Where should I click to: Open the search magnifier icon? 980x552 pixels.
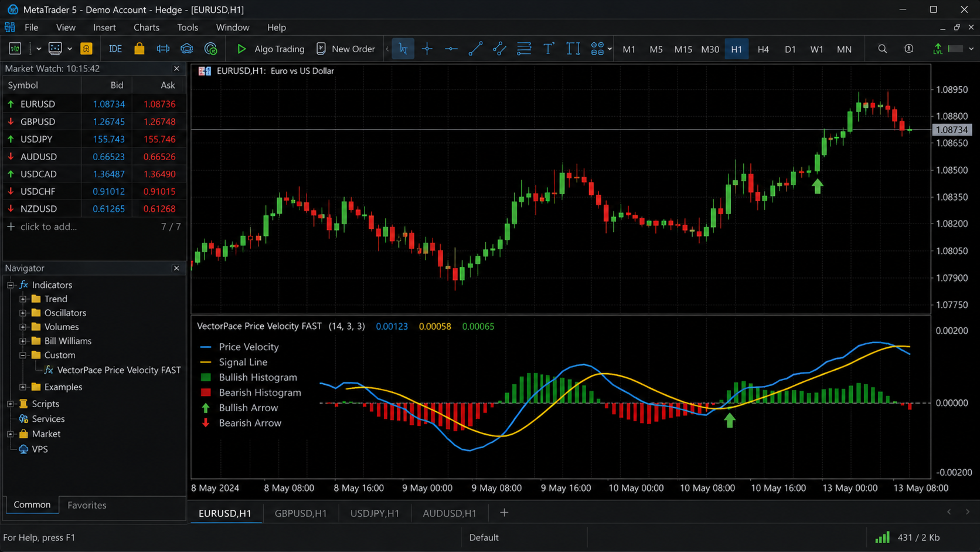click(882, 49)
